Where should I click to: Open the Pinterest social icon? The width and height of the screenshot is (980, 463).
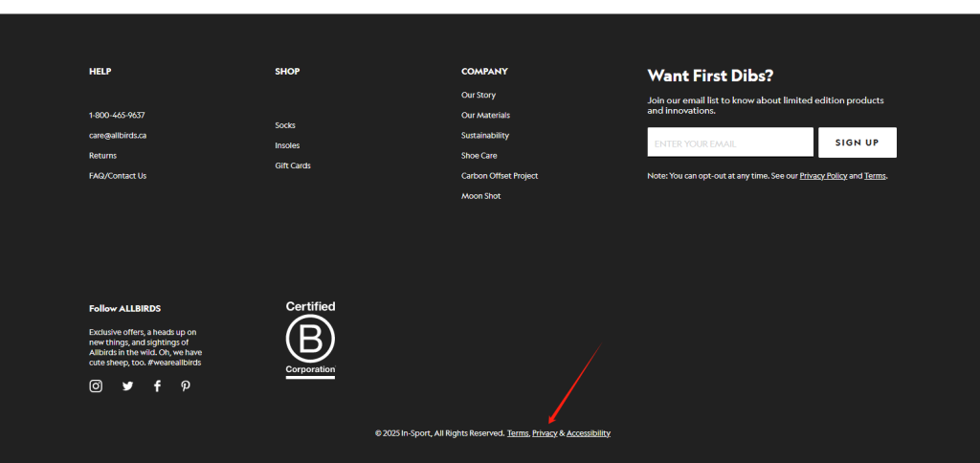(x=186, y=386)
